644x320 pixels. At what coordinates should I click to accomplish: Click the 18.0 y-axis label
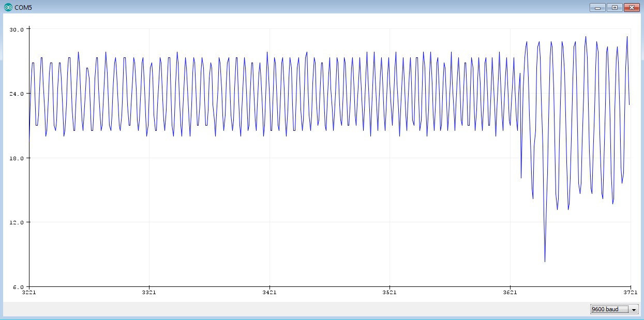(18, 158)
